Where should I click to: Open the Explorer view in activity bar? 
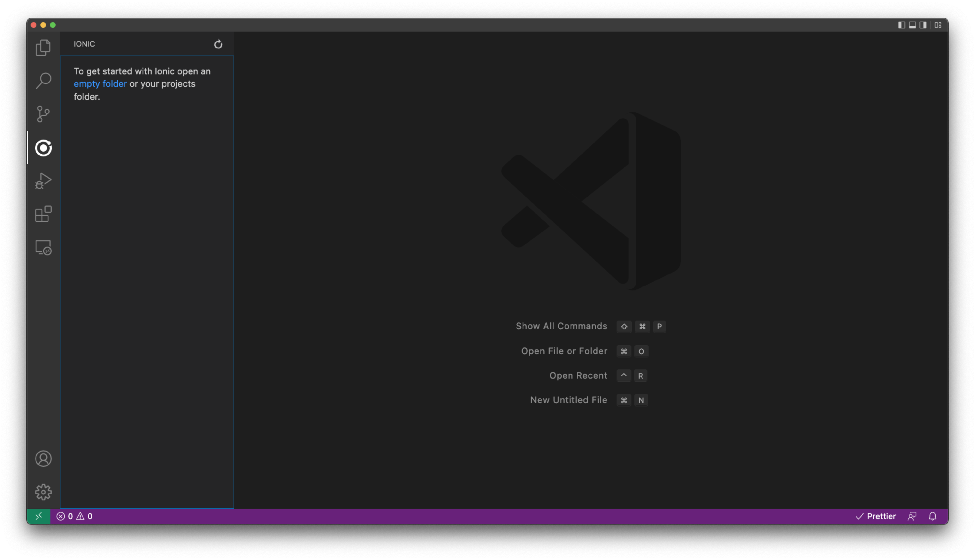click(x=43, y=48)
